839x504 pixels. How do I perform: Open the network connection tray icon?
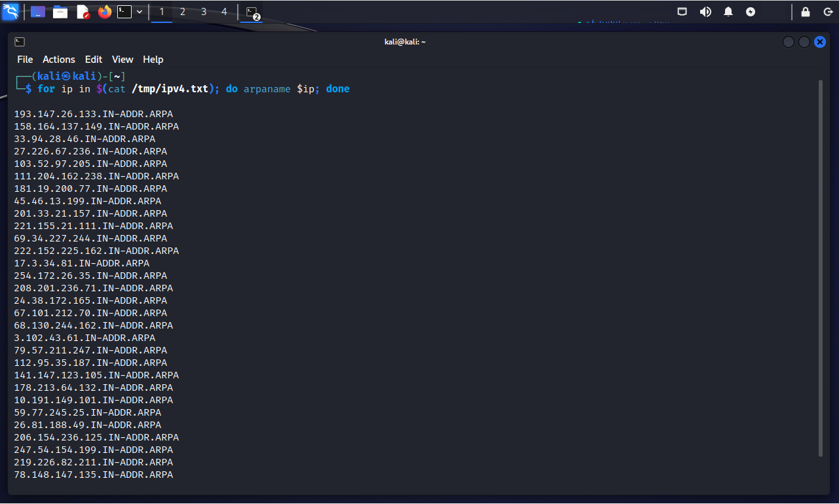pyautogui.click(x=682, y=12)
